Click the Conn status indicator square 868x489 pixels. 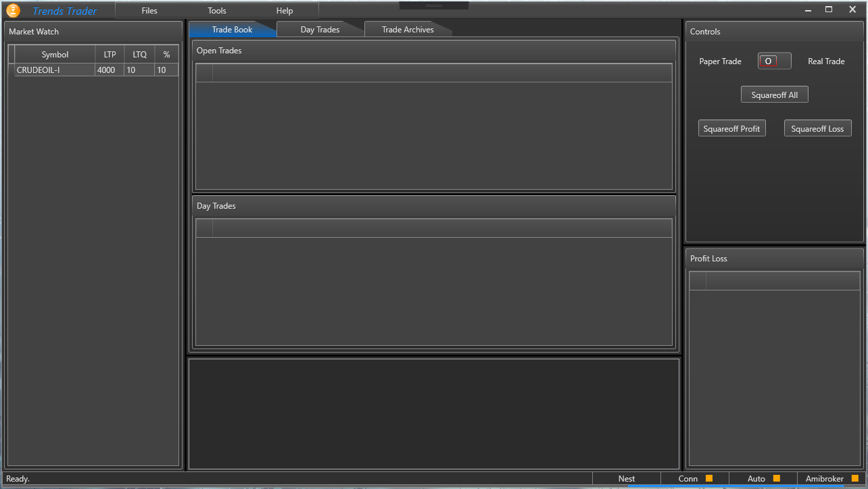(x=709, y=478)
